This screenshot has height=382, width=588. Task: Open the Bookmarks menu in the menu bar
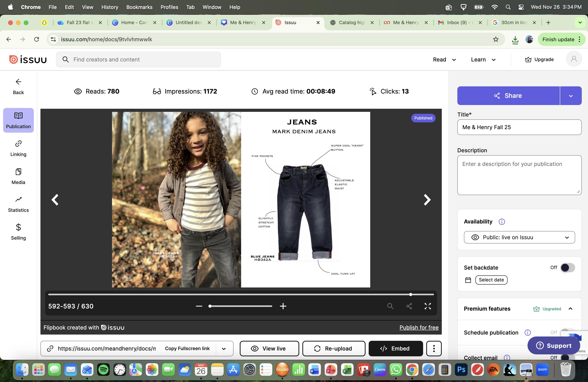tap(139, 7)
